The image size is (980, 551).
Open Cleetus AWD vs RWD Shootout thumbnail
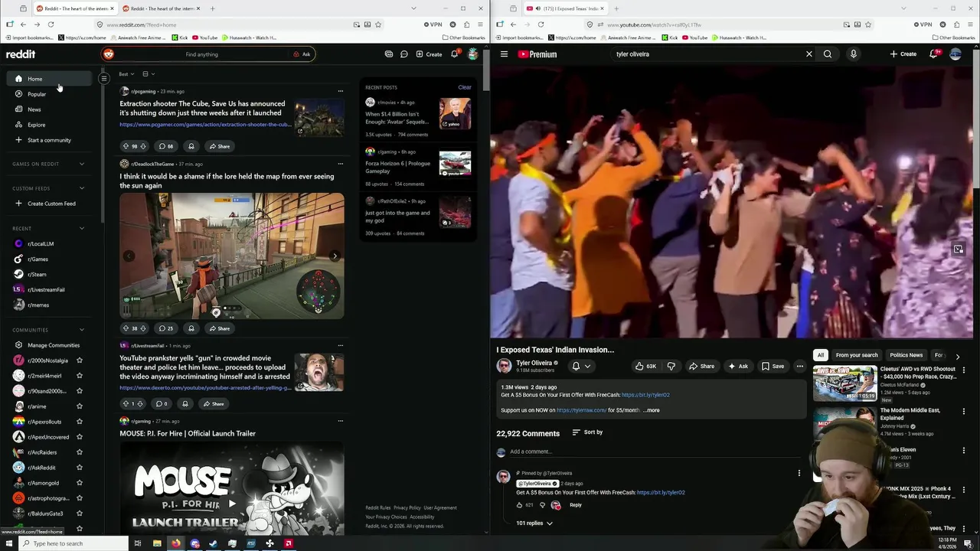[844, 383]
